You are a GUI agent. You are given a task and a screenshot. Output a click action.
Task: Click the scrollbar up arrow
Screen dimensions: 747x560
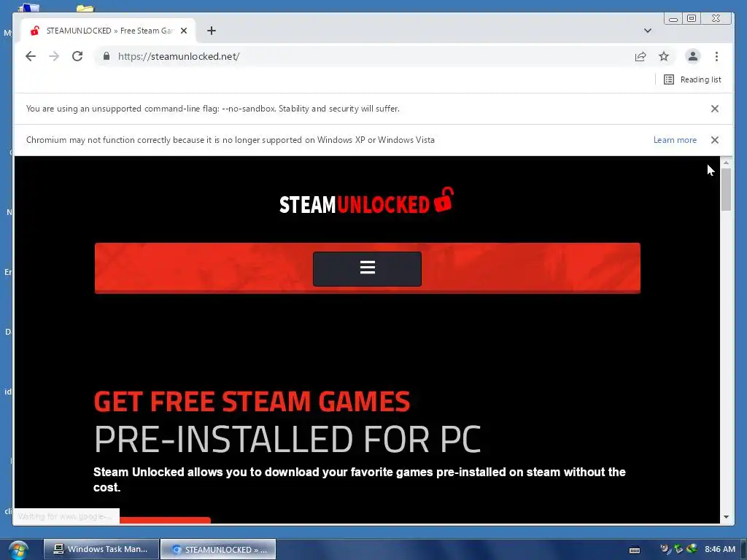726,163
